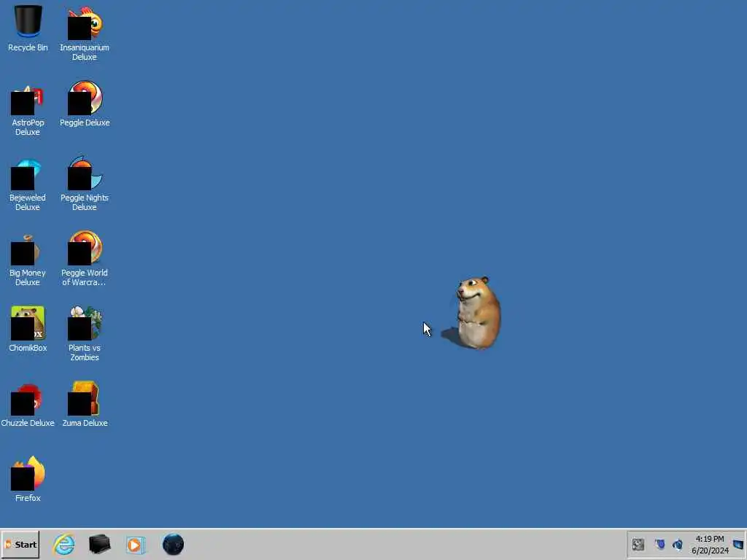
Task: Select the Big Money Deluxe shortcut
Action: (x=28, y=259)
